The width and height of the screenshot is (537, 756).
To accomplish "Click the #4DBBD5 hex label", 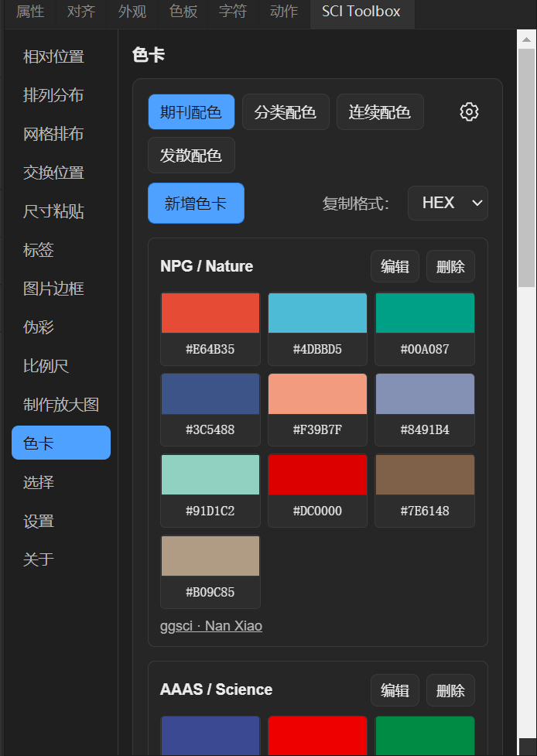I will [x=317, y=349].
